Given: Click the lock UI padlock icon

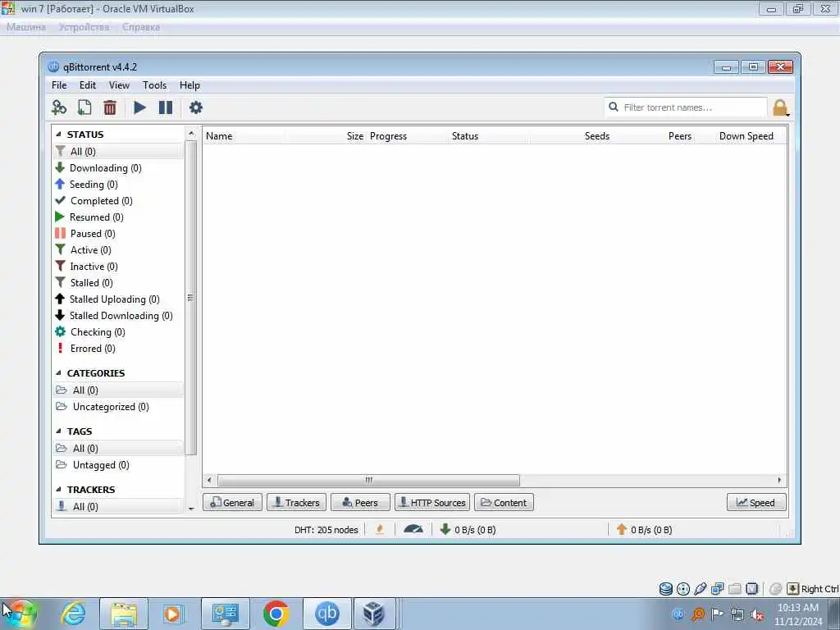Looking at the screenshot, I should 781,107.
